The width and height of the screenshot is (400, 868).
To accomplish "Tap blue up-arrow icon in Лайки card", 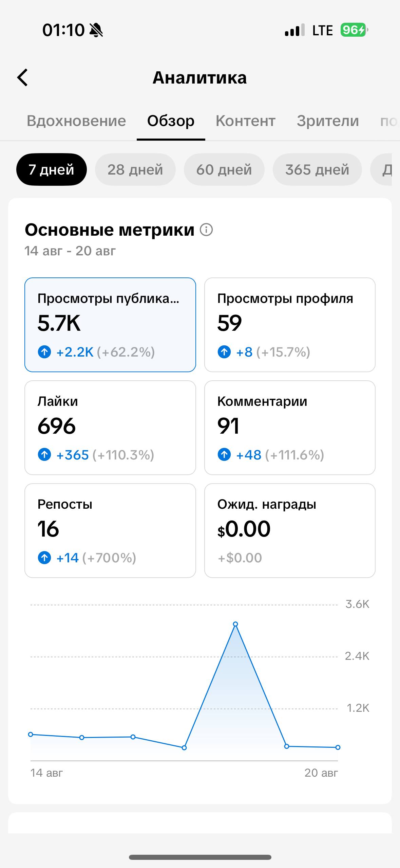I will (x=44, y=454).
